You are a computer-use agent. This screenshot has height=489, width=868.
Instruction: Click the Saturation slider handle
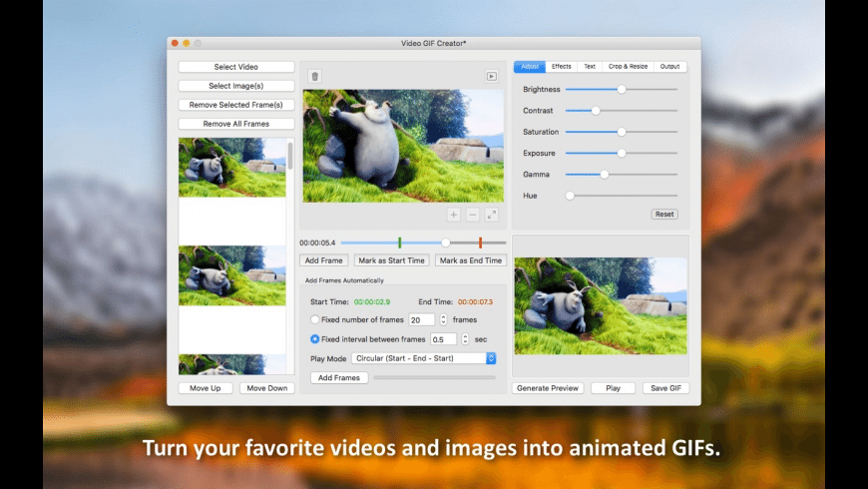pyautogui.click(x=622, y=132)
